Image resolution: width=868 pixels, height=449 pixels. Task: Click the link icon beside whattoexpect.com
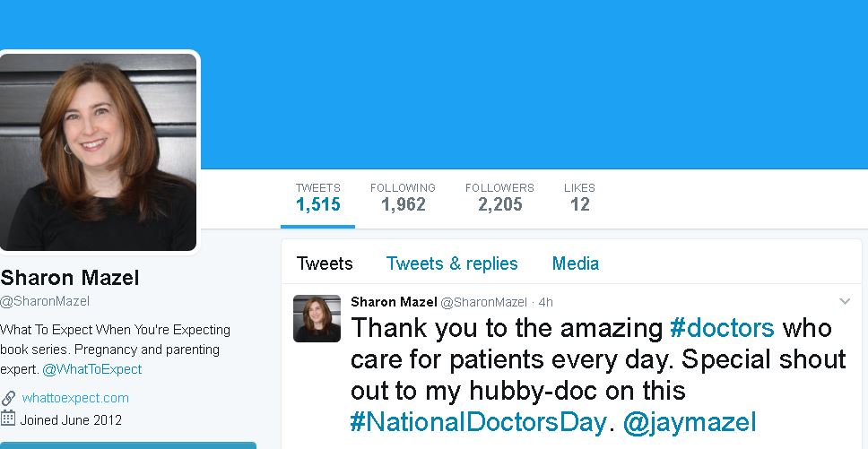(8, 398)
